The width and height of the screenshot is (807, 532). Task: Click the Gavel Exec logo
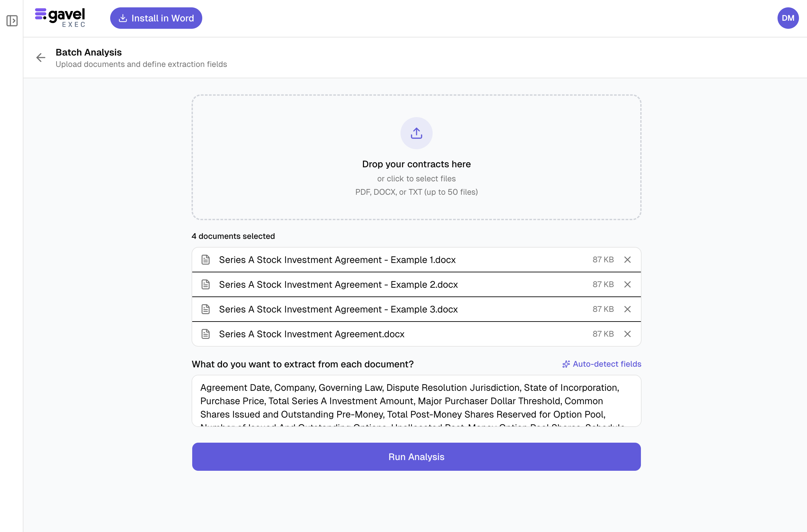click(x=60, y=18)
